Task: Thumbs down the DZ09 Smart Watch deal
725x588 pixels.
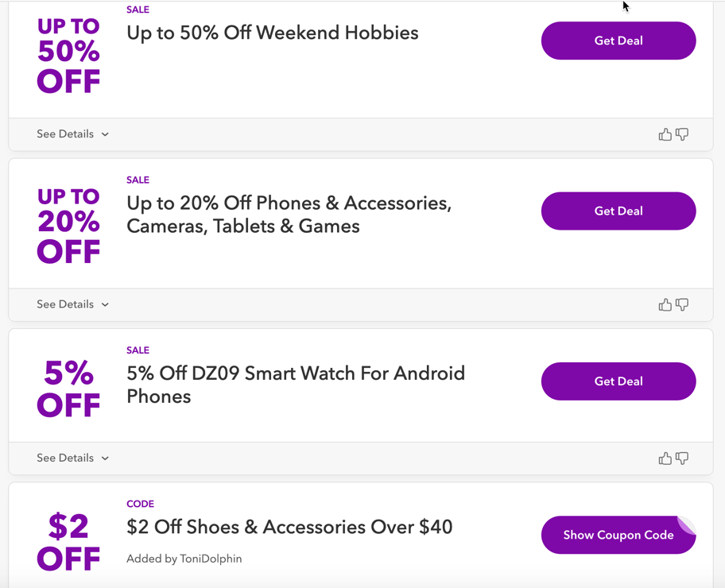Action: [x=682, y=458]
